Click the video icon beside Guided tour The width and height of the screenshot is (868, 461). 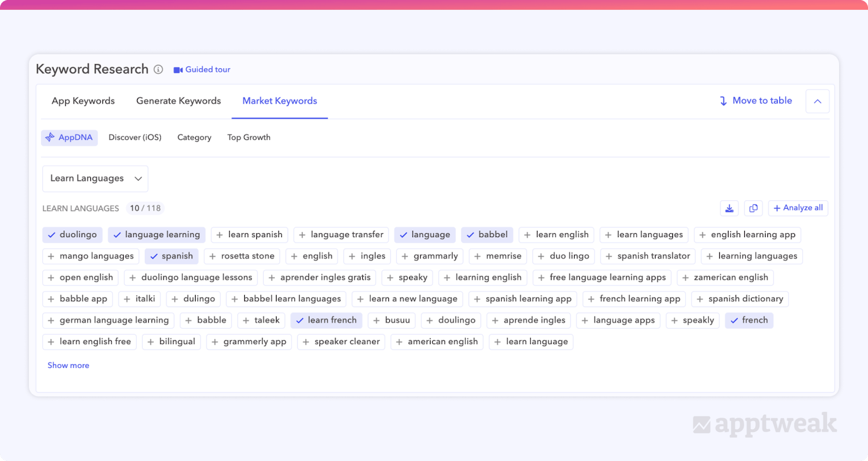177,69
